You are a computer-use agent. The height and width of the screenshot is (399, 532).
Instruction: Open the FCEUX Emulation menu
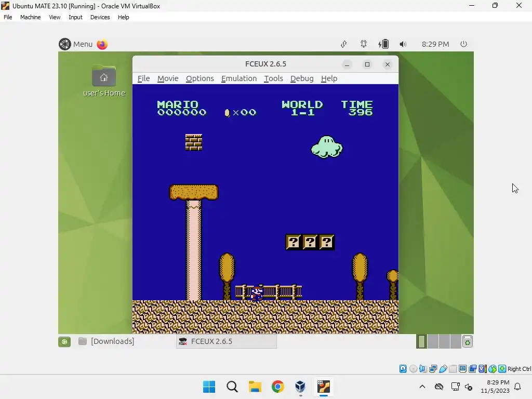pyautogui.click(x=239, y=78)
